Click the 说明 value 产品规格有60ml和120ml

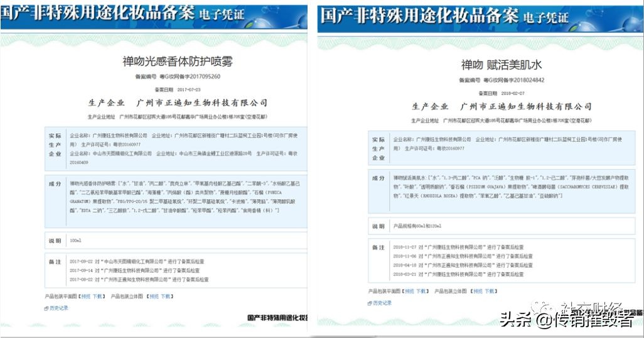click(x=417, y=226)
